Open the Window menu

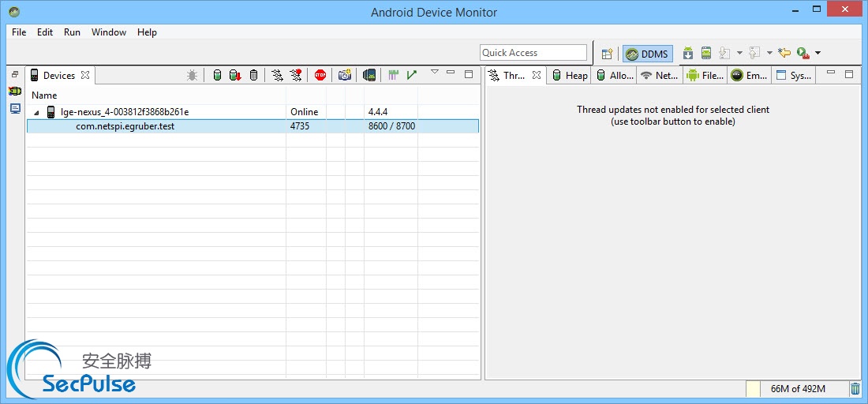pyautogui.click(x=109, y=32)
